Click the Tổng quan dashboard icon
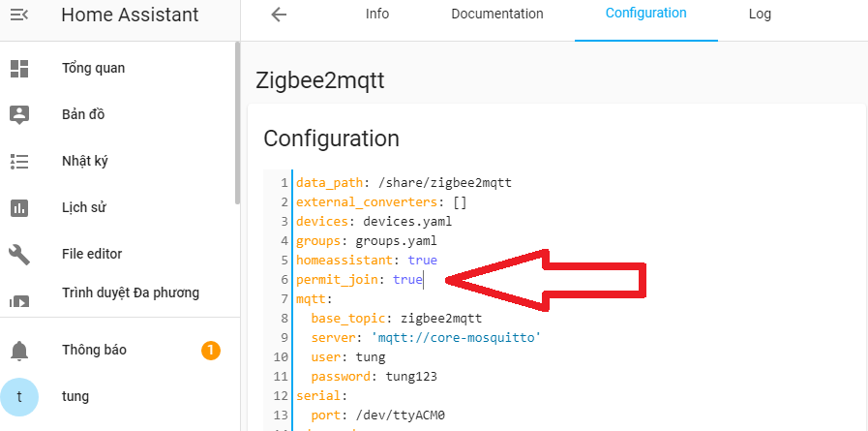Viewport: 868px width, 431px height. (x=19, y=68)
